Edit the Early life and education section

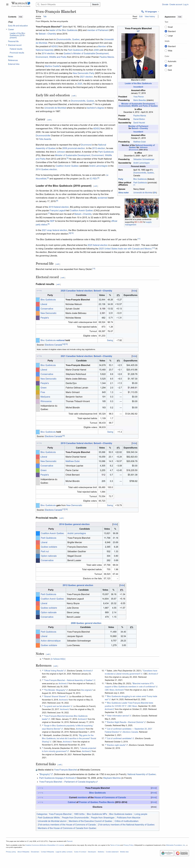click(74, 96)
